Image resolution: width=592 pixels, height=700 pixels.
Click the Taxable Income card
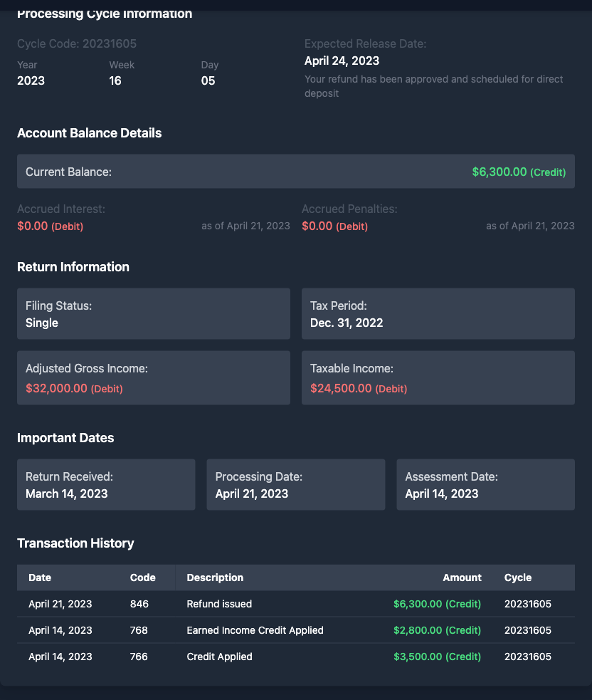(438, 378)
